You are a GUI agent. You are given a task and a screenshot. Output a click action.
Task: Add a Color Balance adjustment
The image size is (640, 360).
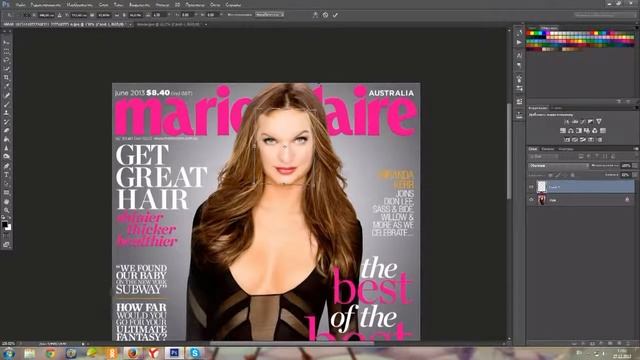pos(571,131)
